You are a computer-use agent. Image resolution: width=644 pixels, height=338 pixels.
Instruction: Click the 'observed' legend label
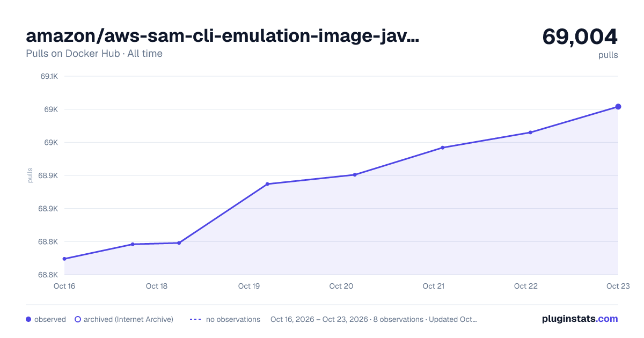[50, 319]
